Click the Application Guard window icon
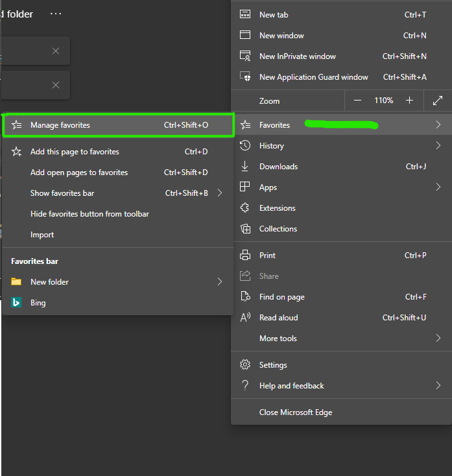This screenshot has width=452, height=476. pyautogui.click(x=245, y=77)
